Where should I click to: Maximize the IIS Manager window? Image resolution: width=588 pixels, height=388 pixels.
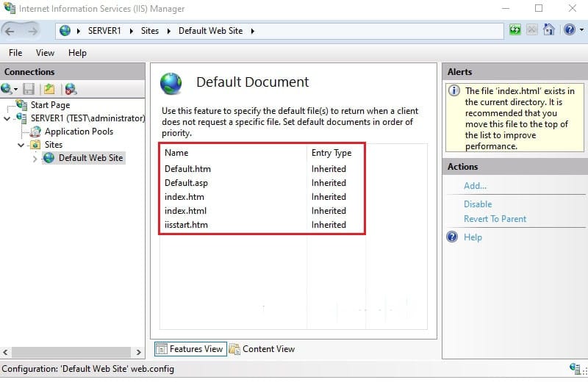coord(539,8)
